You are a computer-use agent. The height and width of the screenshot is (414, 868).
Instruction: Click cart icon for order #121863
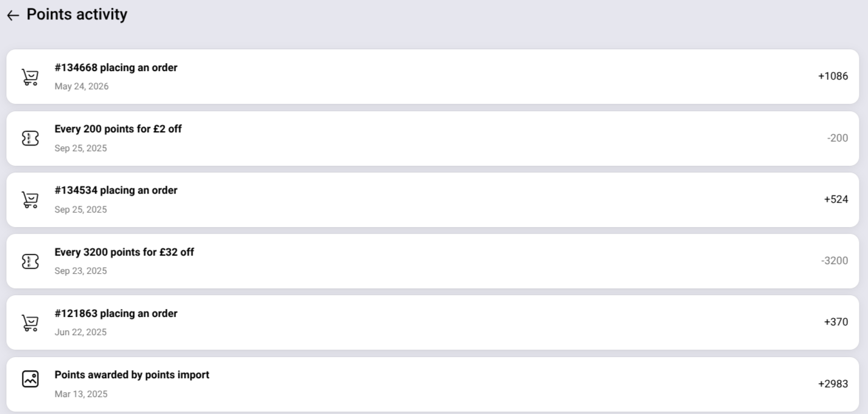(30, 322)
